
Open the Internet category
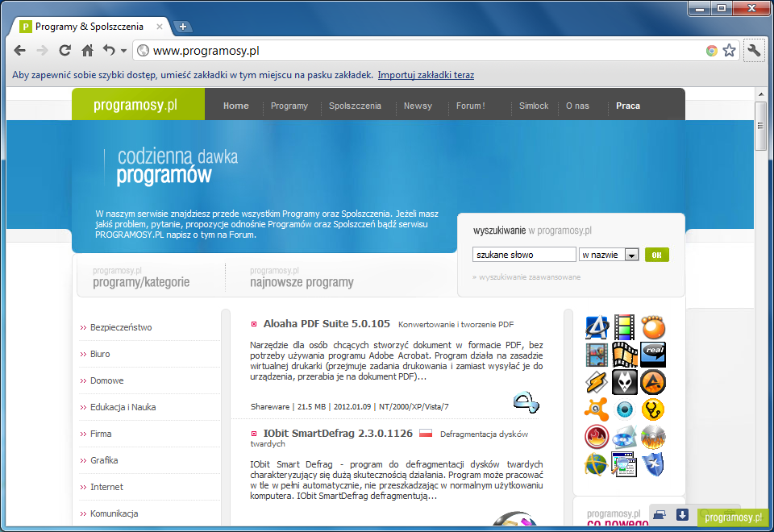(106, 487)
